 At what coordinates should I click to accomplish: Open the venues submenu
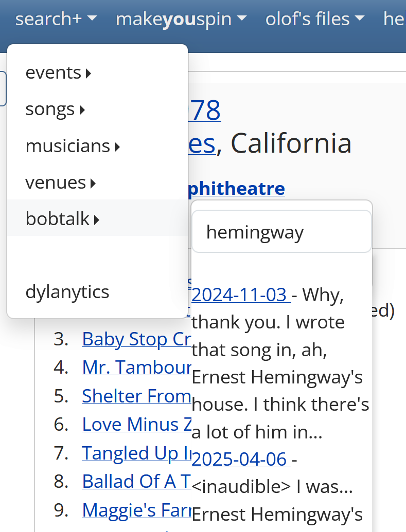tap(61, 182)
